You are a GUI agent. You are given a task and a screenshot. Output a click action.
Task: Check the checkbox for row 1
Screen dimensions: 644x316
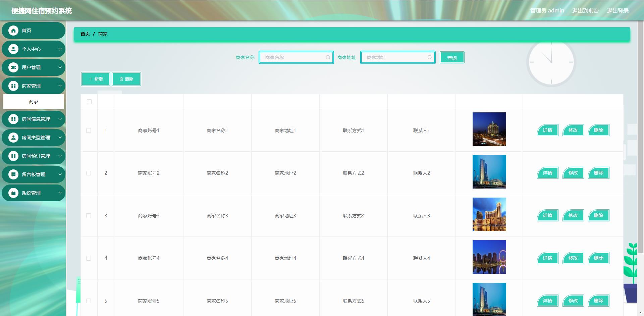coord(89,130)
